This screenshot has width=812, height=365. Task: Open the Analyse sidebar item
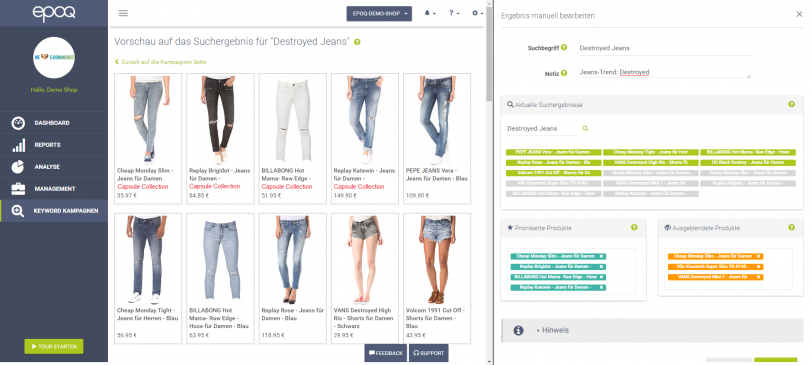(54, 167)
